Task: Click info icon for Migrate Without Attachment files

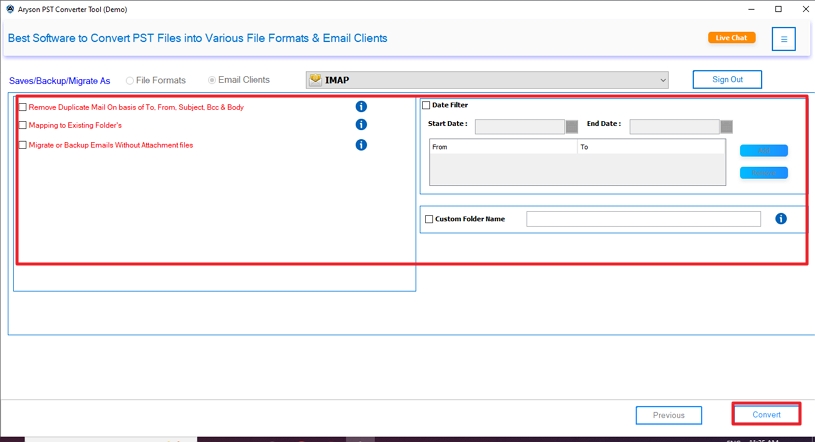Action: point(361,145)
